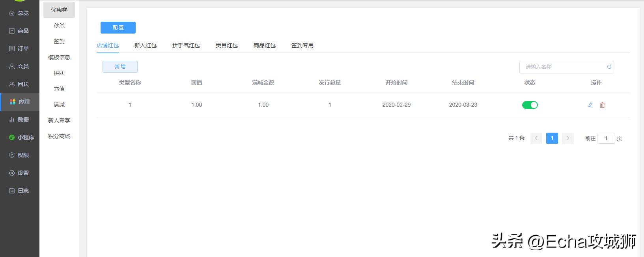This screenshot has width=644, height=257.
Task: Switch to the 新人红包 tab
Action: (x=145, y=45)
